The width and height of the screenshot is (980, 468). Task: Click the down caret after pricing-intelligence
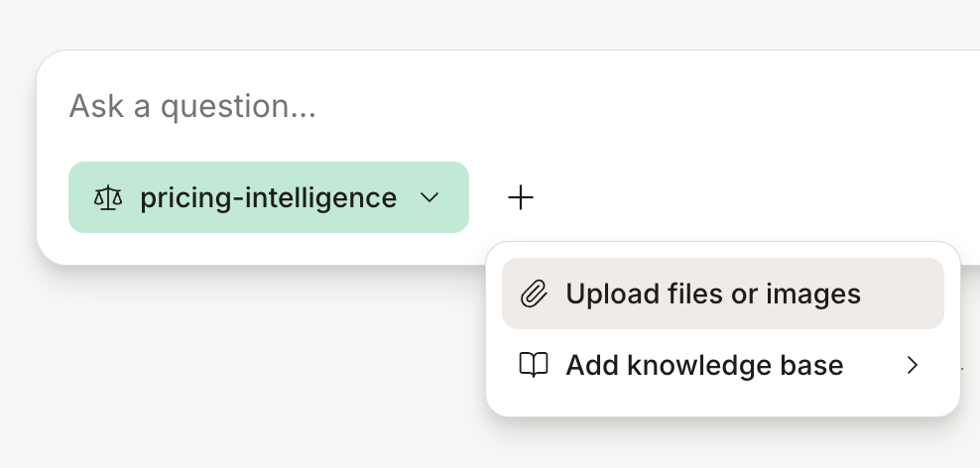click(x=429, y=197)
